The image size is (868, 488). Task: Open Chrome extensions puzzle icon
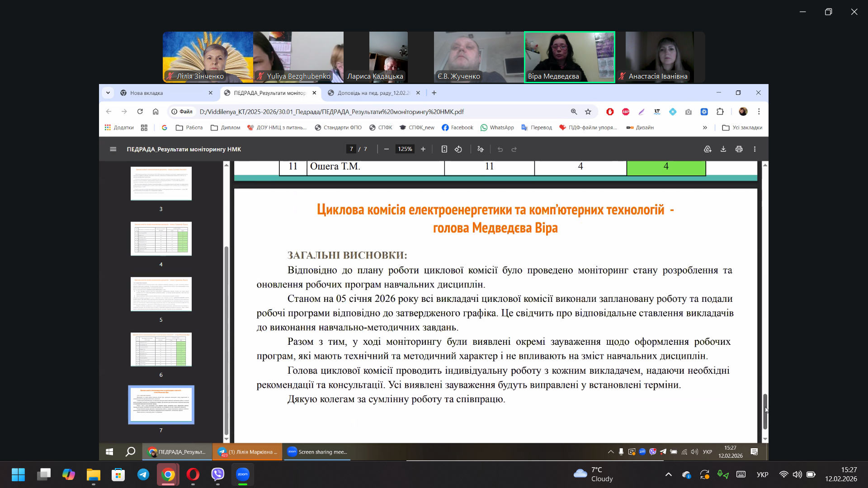[720, 112]
